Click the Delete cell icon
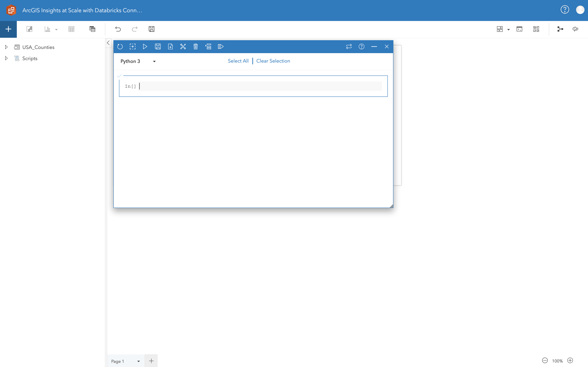 (195, 46)
